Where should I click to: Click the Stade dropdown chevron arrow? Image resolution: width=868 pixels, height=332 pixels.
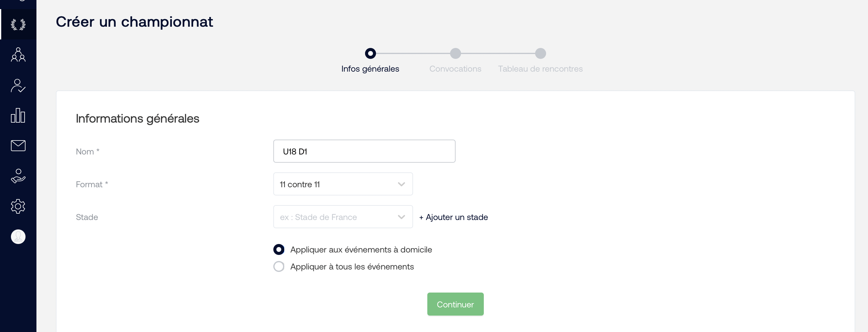pos(401,217)
